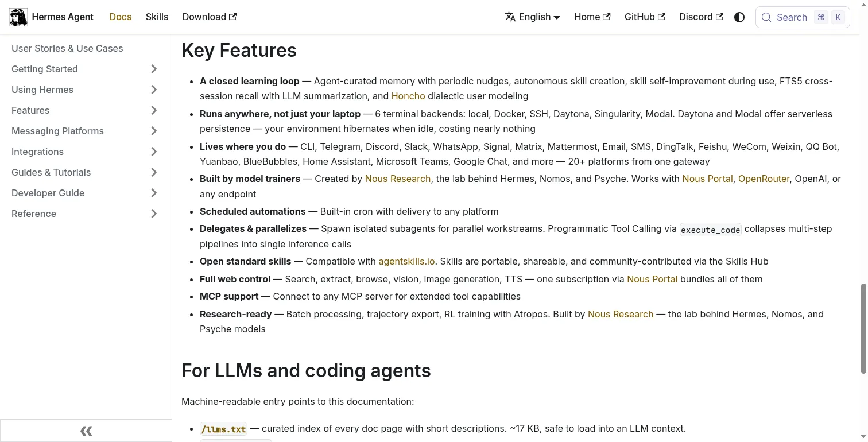Expand the Integrations section chevron
The height and width of the screenshot is (442, 868).
tap(154, 152)
